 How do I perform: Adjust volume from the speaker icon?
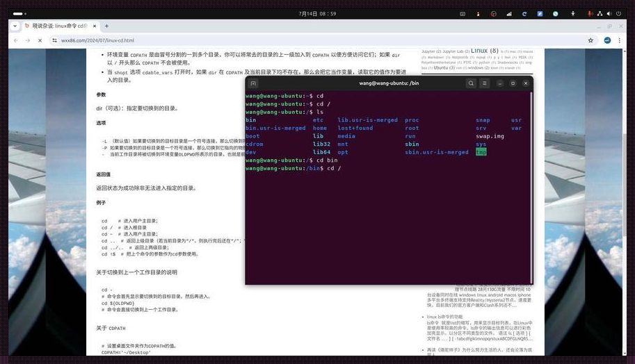pos(609,14)
